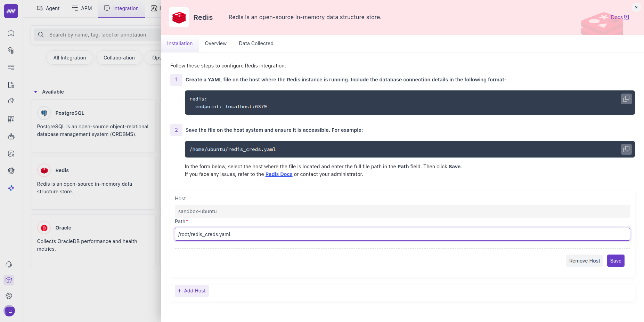Viewport: 644px width, 322px height.
Task: Copy the redis_creds.yaml file path
Action: 626,149
